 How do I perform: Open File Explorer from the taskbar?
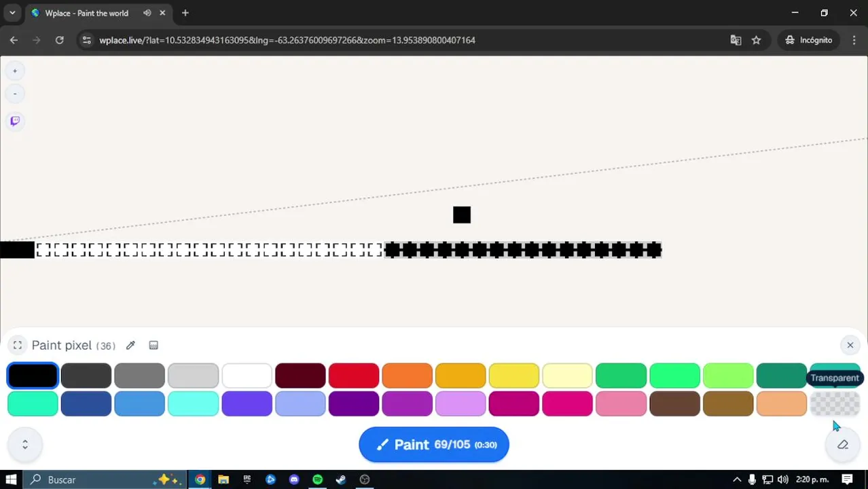coord(223,479)
